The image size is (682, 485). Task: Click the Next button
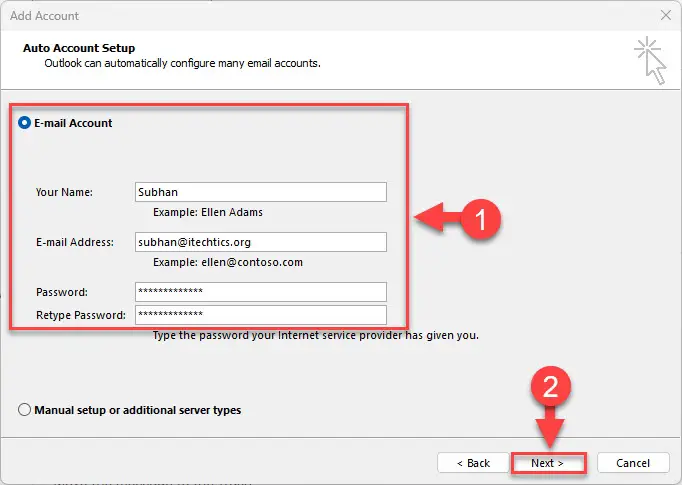[548, 463]
